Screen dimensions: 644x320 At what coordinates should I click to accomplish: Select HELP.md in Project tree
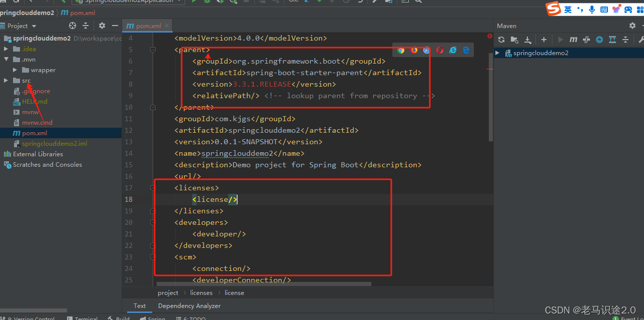pyautogui.click(x=35, y=101)
